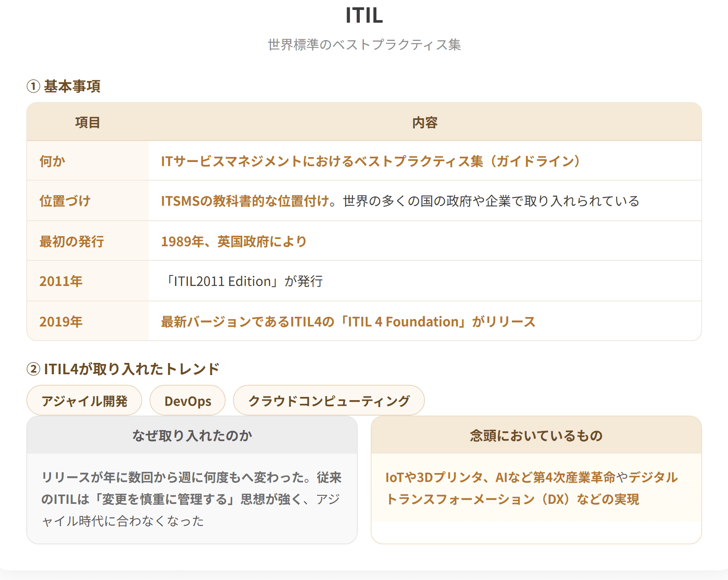Click subtitle 世界標準のベストプラクティス集
This screenshot has height=580, width=728.
(x=364, y=45)
